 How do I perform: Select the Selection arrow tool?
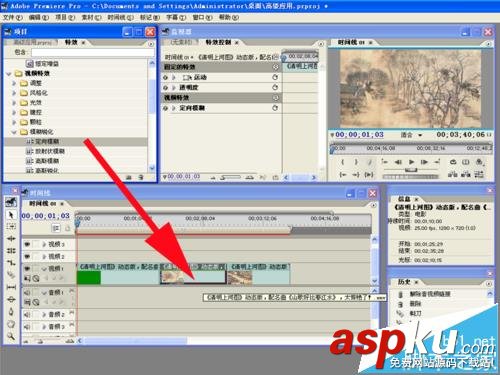[x=11, y=215]
